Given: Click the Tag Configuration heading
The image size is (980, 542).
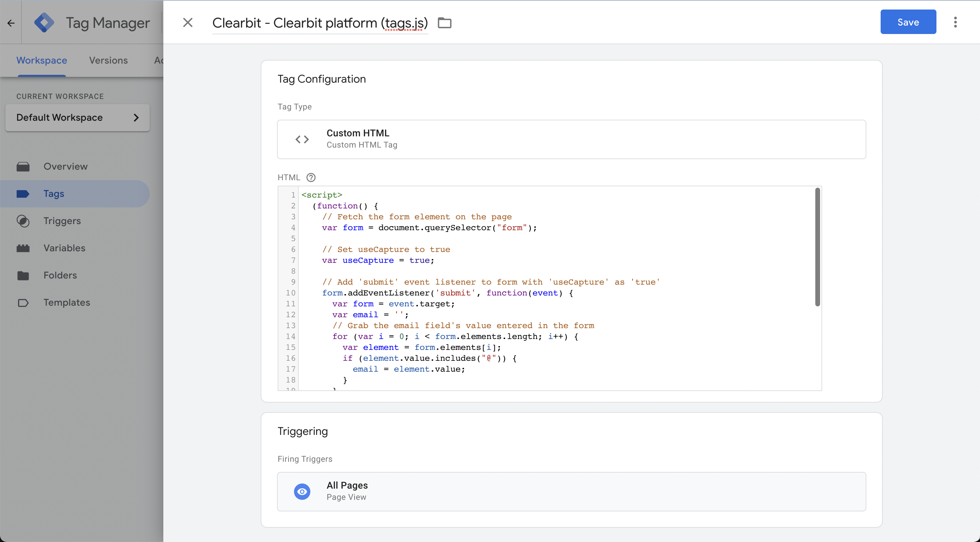Looking at the screenshot, I should pos(322,79).
